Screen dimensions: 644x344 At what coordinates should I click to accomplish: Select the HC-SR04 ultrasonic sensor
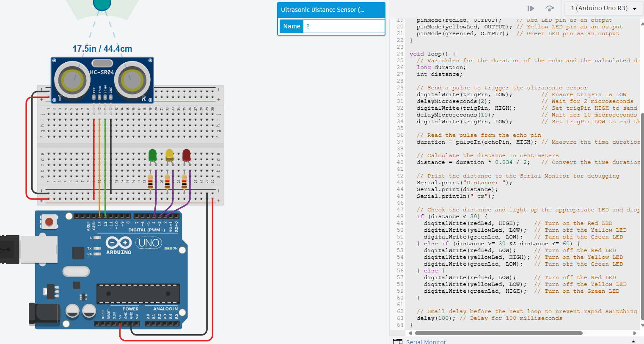[102, 80]
